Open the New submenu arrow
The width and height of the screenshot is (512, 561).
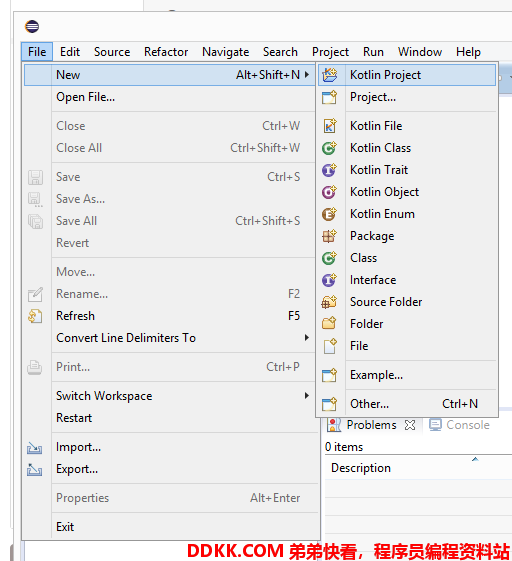[307, 74]
